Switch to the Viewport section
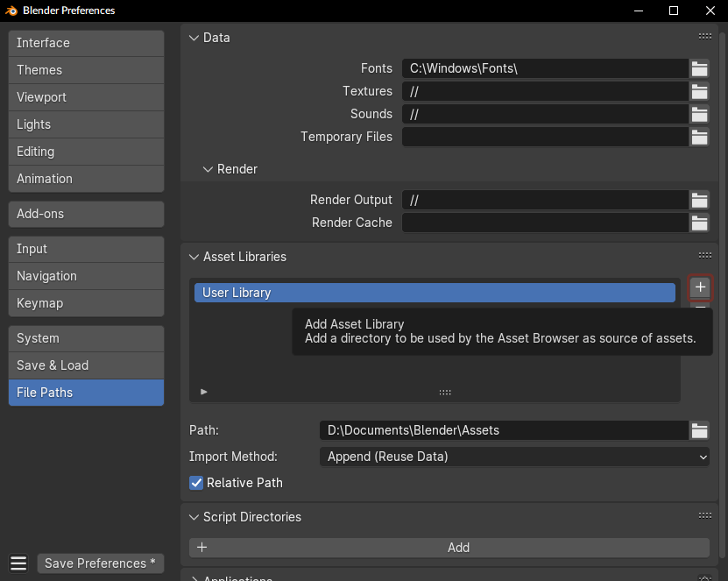 pyautogui.click(x=87, y=97)
